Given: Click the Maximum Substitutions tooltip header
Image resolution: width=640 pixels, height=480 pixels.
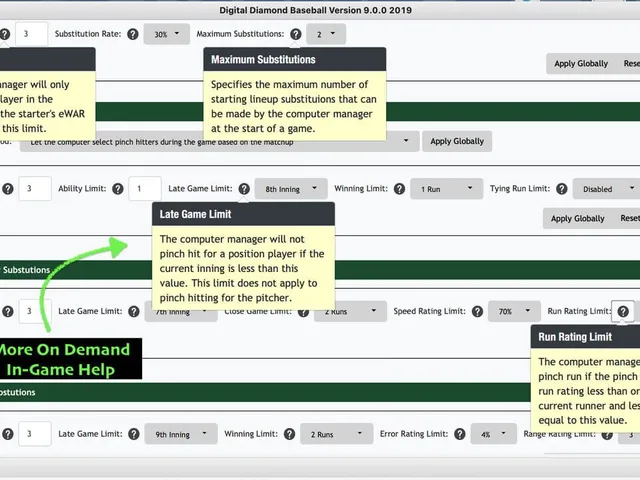Looking at the screenshot, I should pos(295,60).
